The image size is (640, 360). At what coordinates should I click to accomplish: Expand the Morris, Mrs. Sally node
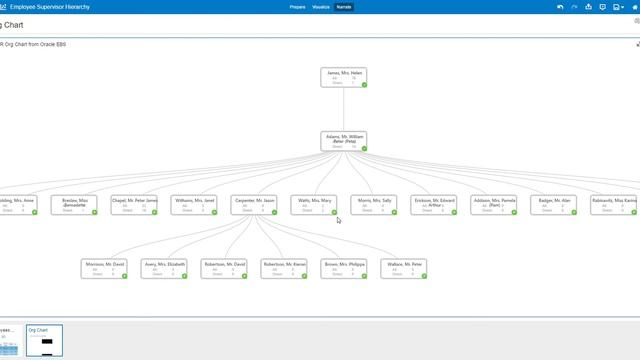coord(394,212)
